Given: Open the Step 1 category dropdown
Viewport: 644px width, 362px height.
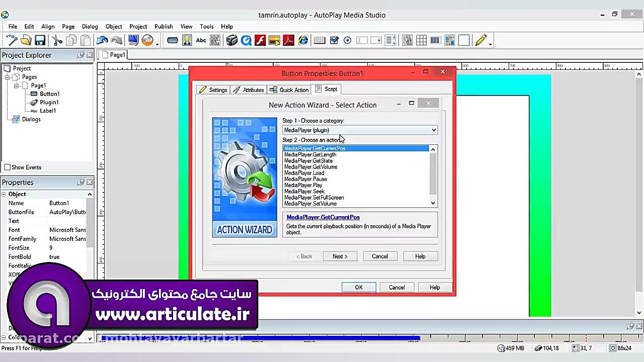Looking at the screenshot, I should (433, 130).
